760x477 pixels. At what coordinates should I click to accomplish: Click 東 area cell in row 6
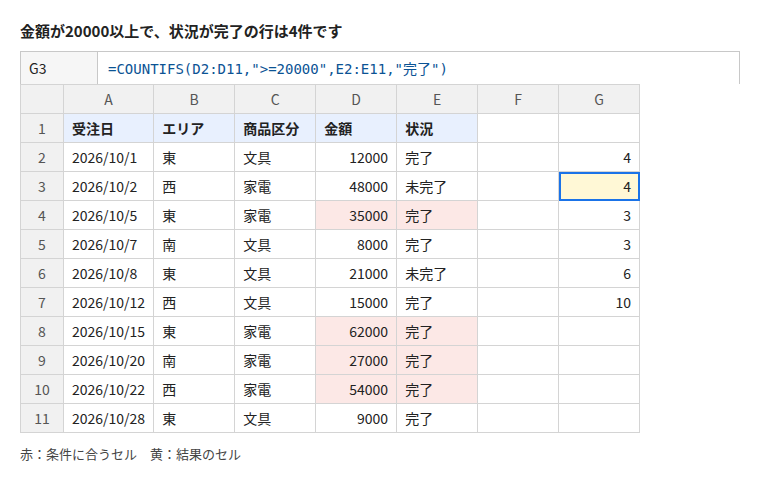point(194,273)
